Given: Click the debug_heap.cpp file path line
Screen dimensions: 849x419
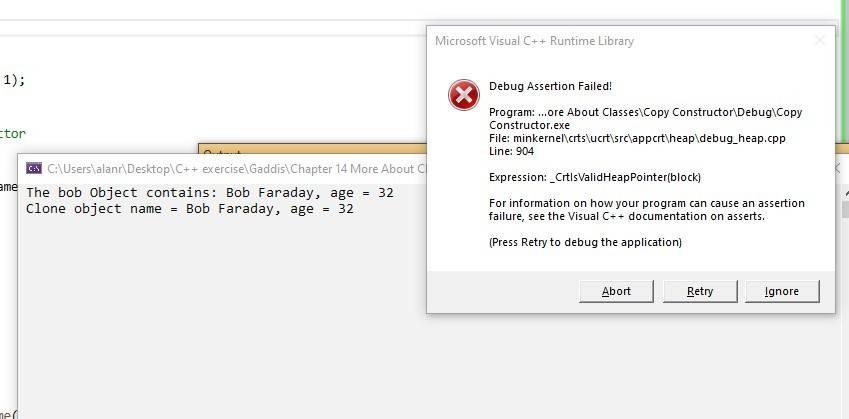Looking at the screenshot, I should pyautogui.click(x=637, y=138).
